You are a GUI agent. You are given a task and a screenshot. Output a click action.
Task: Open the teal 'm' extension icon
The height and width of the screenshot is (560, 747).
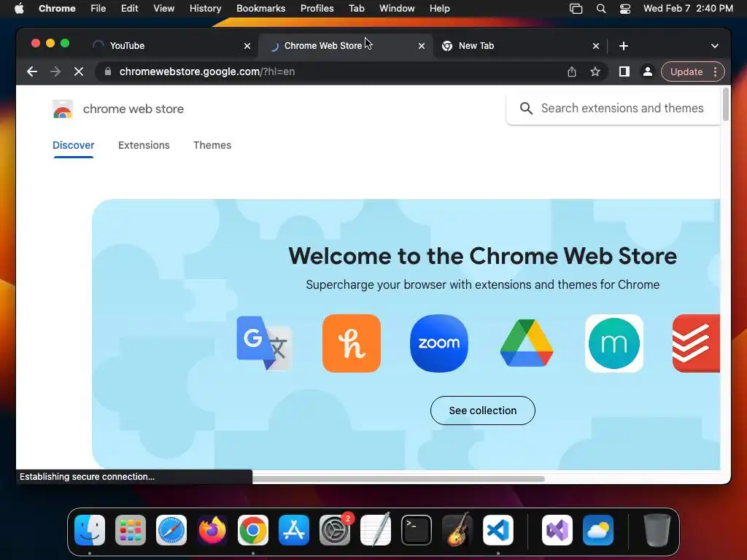click(x=614, y=343)
